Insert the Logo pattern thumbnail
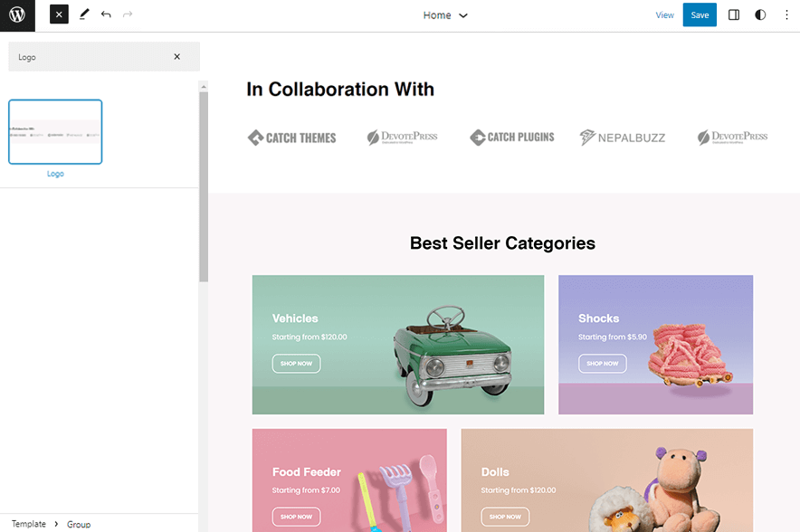This screenshot has width=800, height=532. 55,132
